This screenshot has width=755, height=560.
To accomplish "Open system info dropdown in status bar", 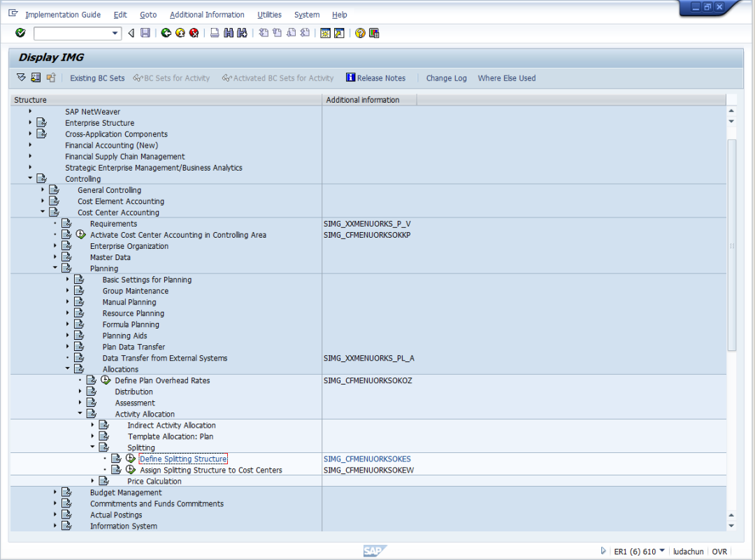I will click(x=662, y=550).
